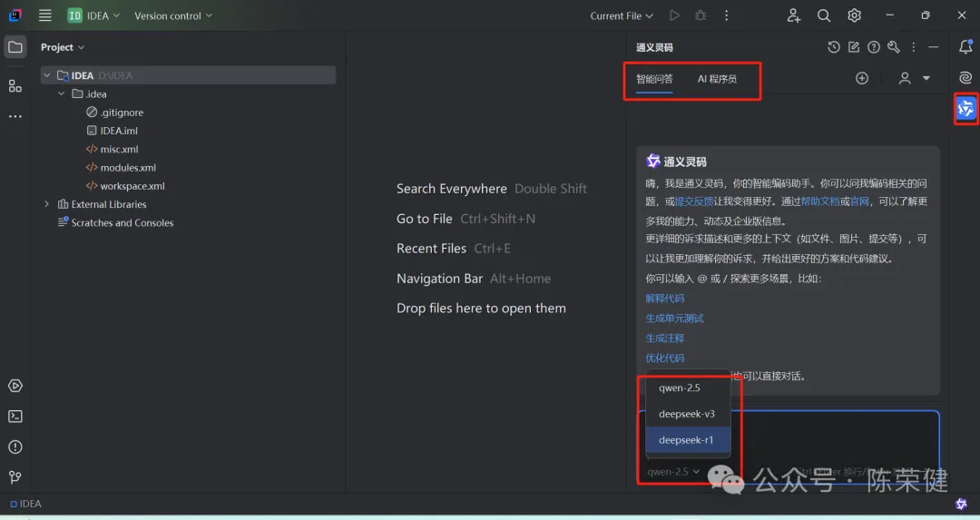Open Code With Me add-user icon
Image resolution: width=980 pixels, height=520 pixels.
click(794, 15)
